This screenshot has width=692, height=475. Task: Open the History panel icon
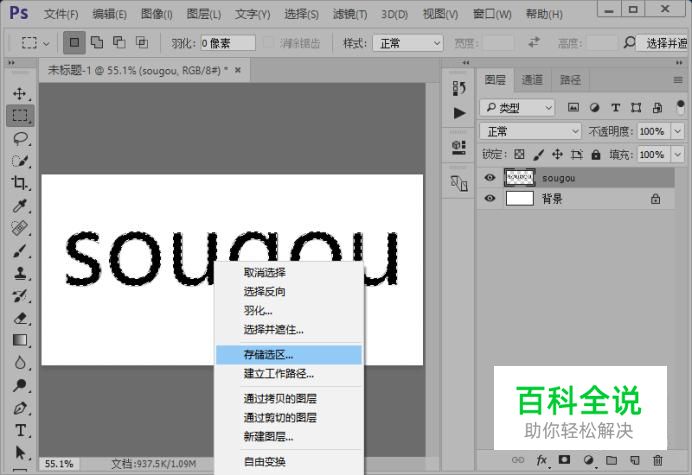pyautogui.click(x=459, y=88)
